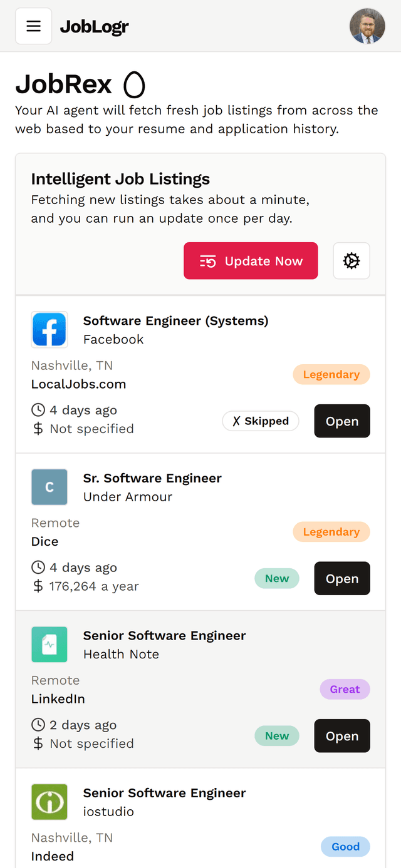This screenshot has width=401, height=868.
Task: Open the Health Note job listing
Action: [x=342, y=736]
